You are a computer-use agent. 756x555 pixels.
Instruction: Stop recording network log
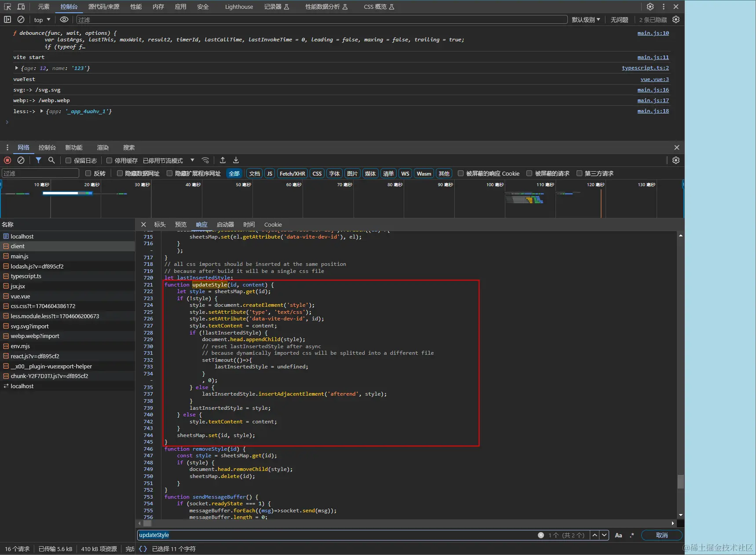point(7,160)
